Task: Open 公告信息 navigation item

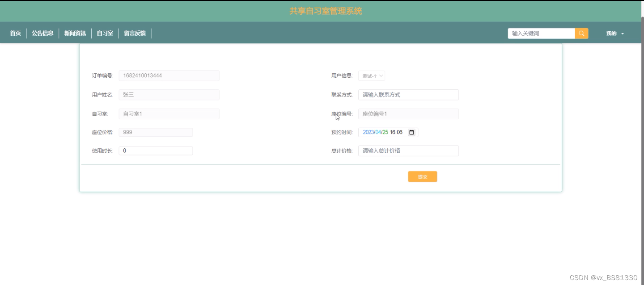Action: coord(43,34)
